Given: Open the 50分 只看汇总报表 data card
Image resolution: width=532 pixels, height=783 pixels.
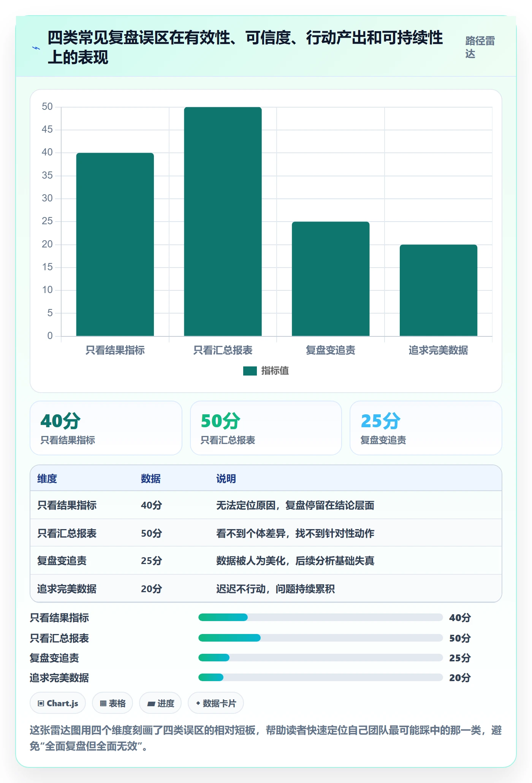Looking at the screenshot, I should pos(266,428).
